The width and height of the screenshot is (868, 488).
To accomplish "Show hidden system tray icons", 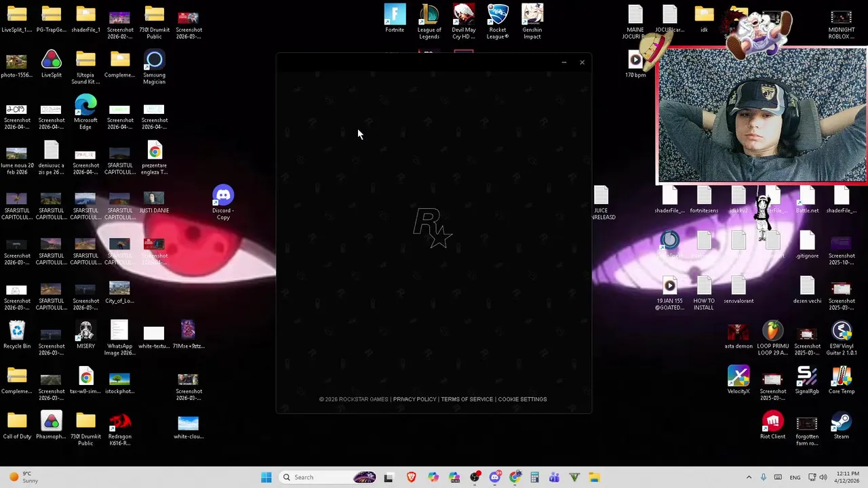I will tap(749, 477).
